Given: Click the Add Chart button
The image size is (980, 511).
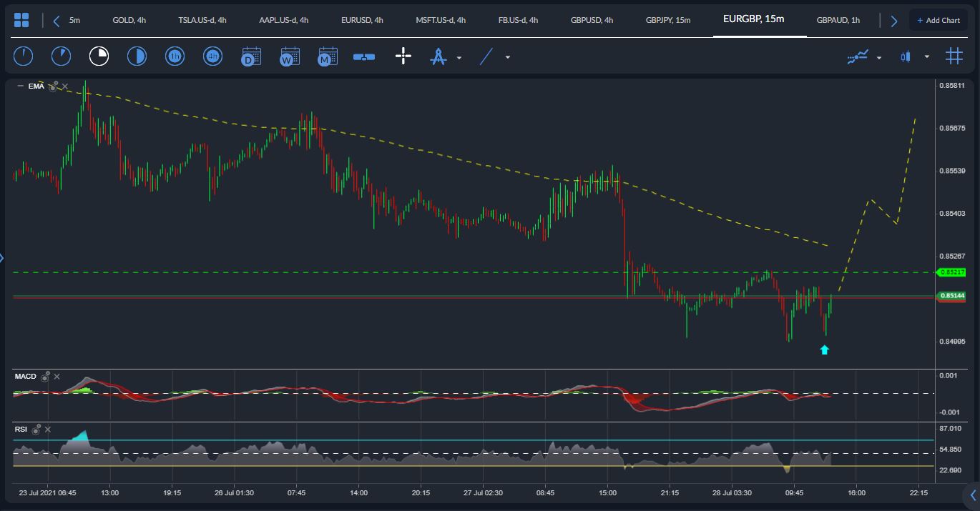Looking at the screenshot, I should (938, 20).
